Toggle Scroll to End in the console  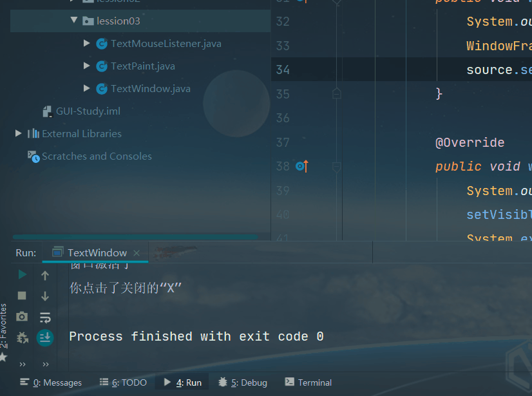[x=45, y=337]
